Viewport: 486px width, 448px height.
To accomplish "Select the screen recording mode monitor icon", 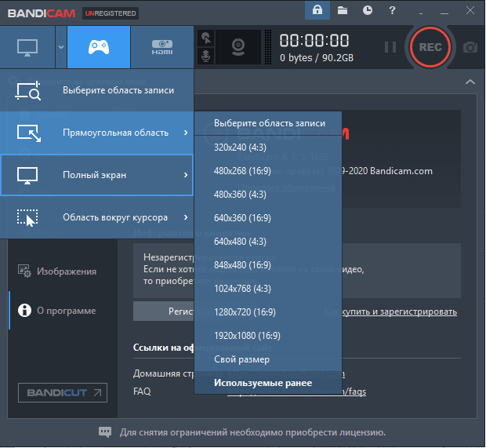I will pos(27,47).
